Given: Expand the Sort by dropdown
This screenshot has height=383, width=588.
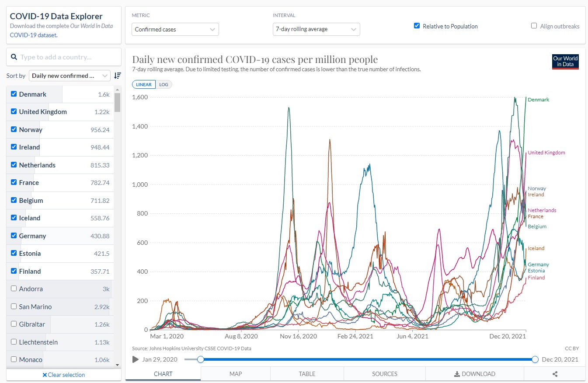Looking at the screenshot, I should coord(70,76).
